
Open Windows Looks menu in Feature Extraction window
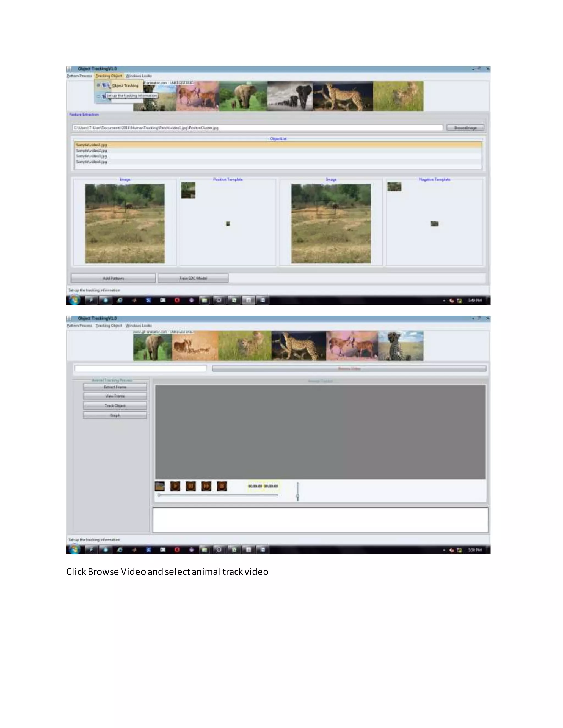[x=139, y=76]
